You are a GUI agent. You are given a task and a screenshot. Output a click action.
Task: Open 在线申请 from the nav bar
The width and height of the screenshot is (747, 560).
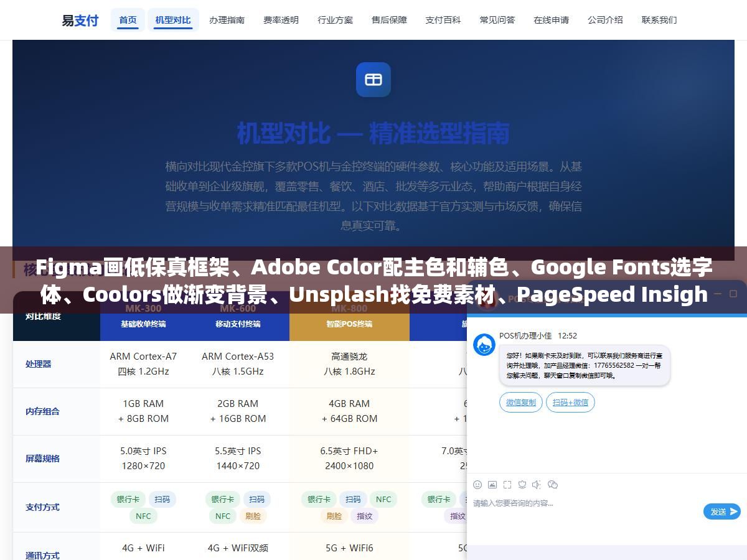[551, 20]
